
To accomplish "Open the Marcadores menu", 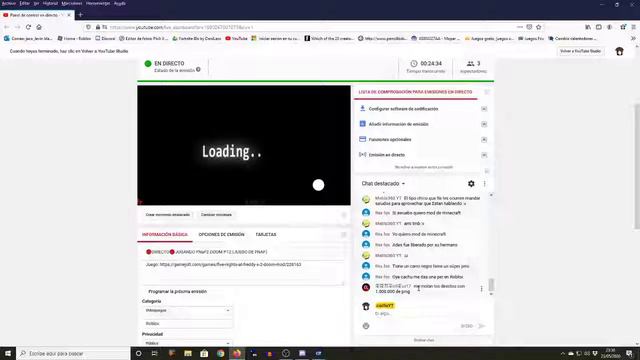I will click(72, 3).
